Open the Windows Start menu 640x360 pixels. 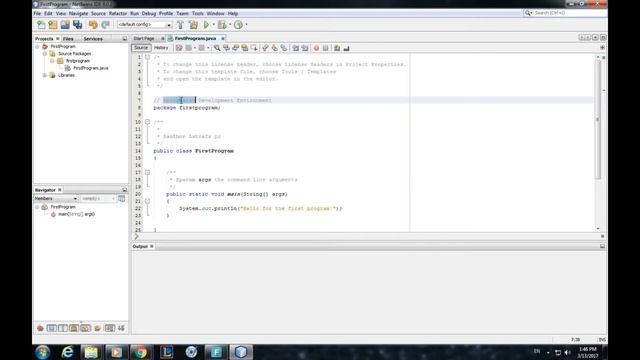(x=42, y=352)
